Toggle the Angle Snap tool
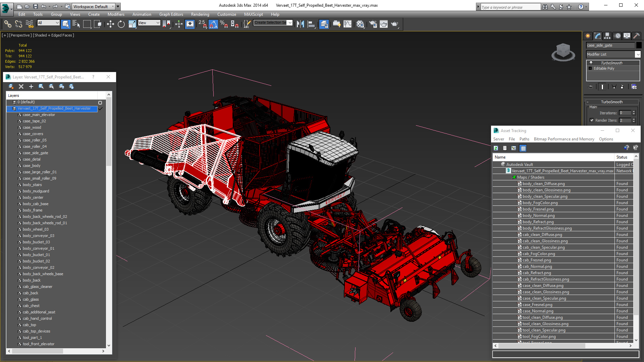 (x=213, y=24)
